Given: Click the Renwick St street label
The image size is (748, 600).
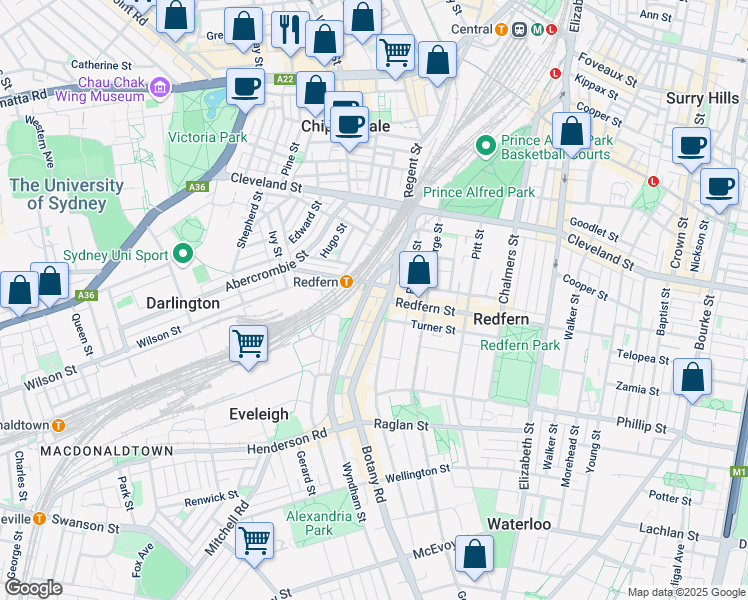Looking at the screenshot, I should pos(211,498).
